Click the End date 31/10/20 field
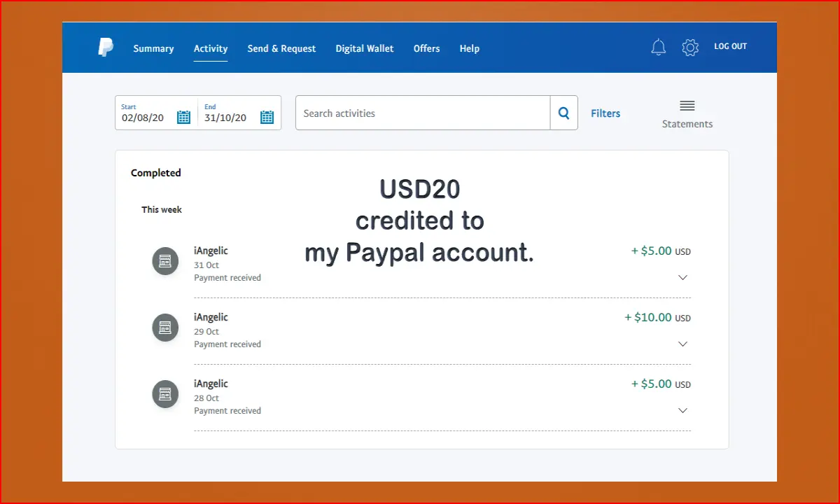This screenshot has width=840, height=504. 239,113
